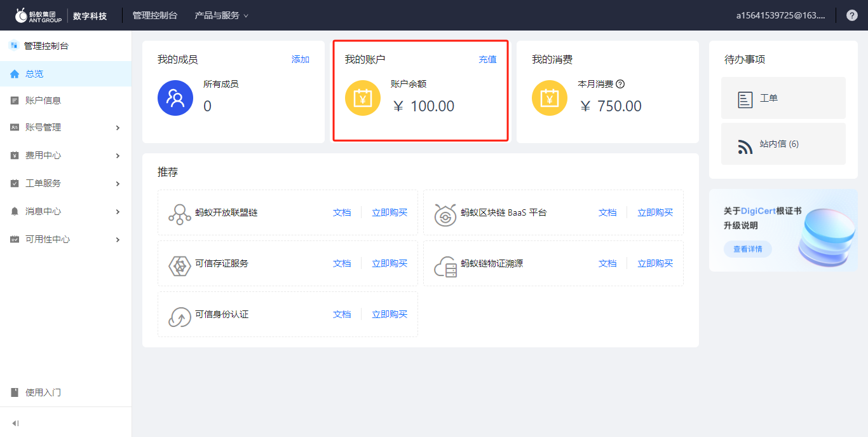Viewport: 868px width, 437px height.
Task: Click the yellow 本月消费 yen icon
Action: click(550, 98)
